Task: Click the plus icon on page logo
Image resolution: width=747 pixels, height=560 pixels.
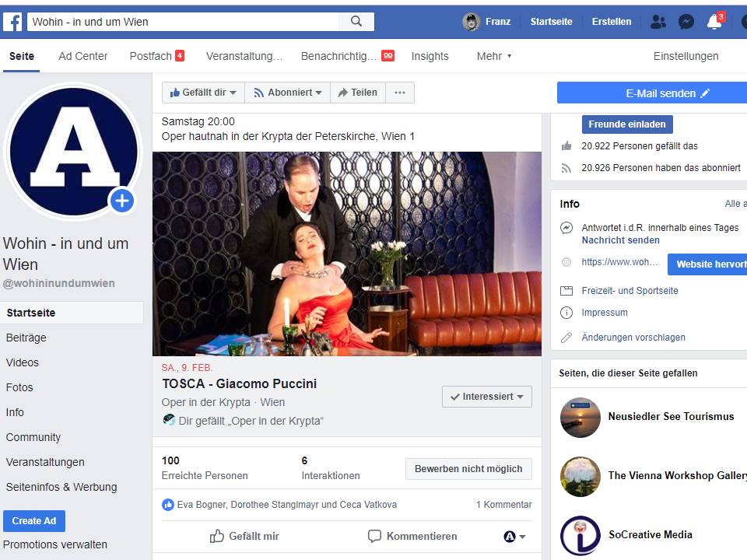Action: click(x=122, y=201)
